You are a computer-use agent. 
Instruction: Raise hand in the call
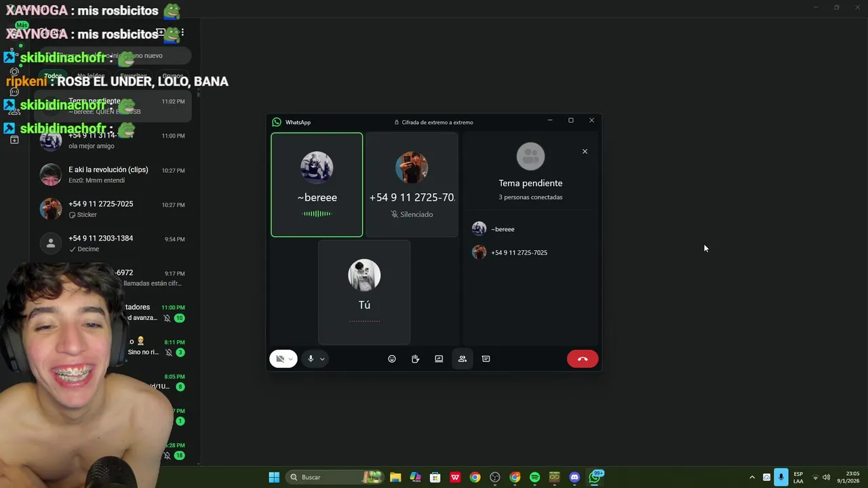[x=415, y=359]
